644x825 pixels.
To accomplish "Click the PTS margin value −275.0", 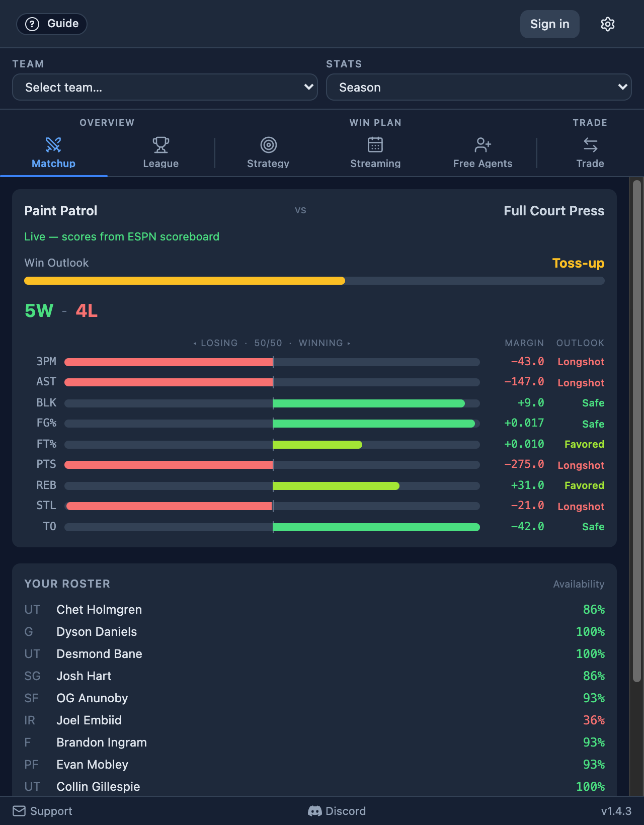I will click(x=524, y=465).
